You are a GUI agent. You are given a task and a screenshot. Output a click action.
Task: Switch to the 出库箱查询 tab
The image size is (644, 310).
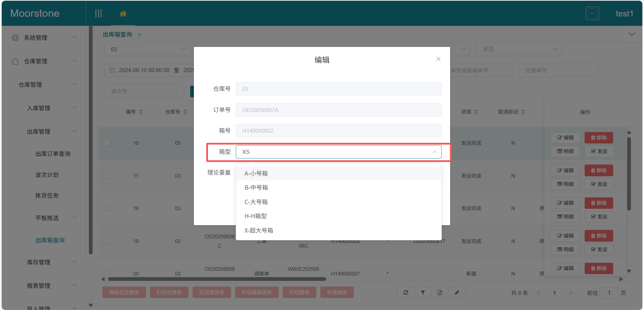click(x=118, y=34)
